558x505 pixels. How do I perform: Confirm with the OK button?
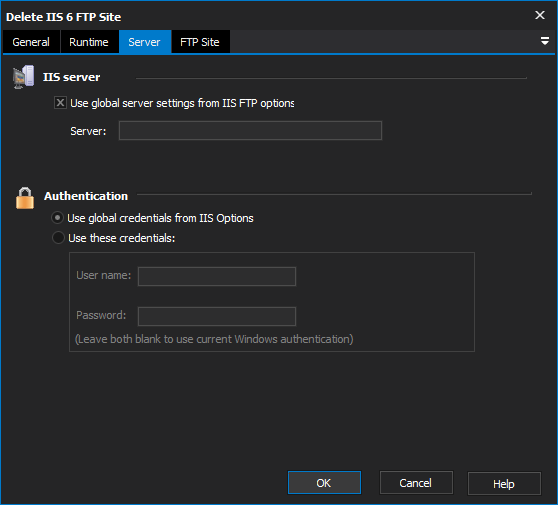tap(324, 483)
